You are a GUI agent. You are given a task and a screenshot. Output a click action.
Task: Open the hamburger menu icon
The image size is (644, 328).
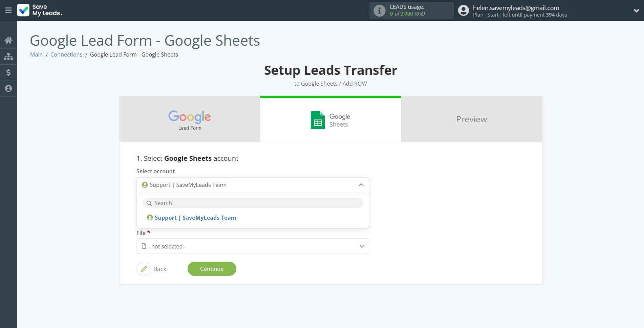tap(8, 10)
